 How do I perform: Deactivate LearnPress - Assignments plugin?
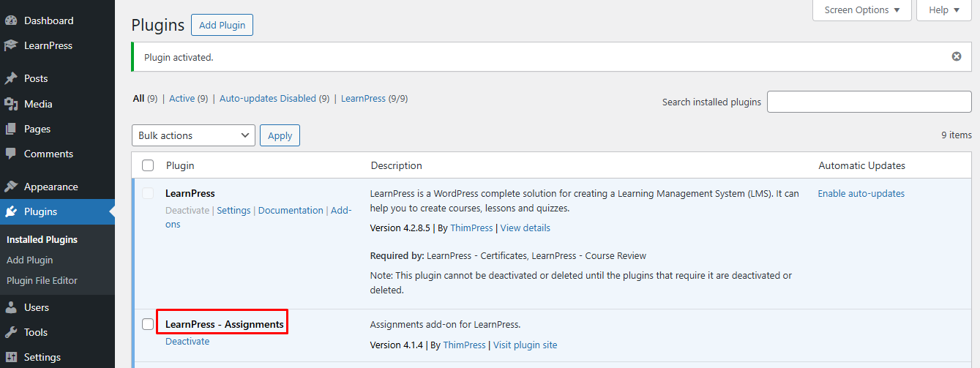point(187,341)
